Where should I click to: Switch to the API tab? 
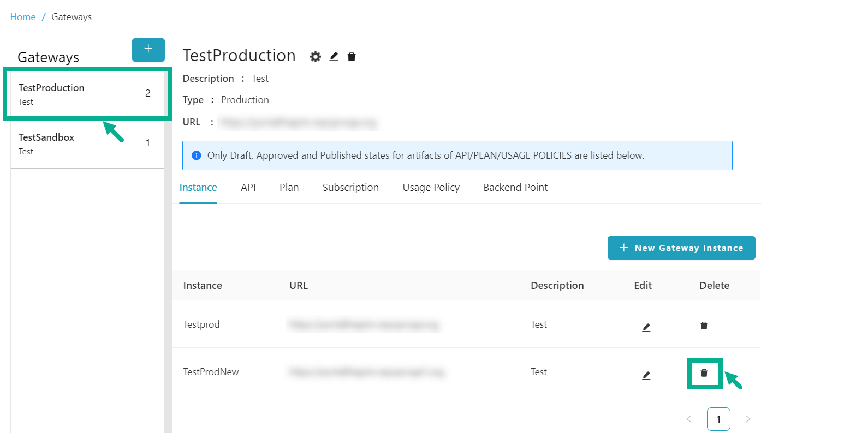coord(248,188)
